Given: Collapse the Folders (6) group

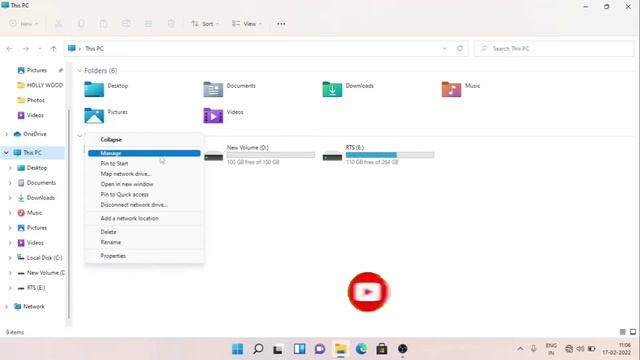Looking at the screenshot, I should pos(80,71).
